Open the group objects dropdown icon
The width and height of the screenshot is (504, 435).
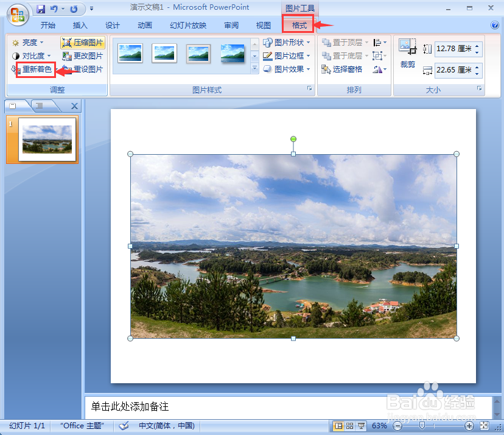[380, 56]
